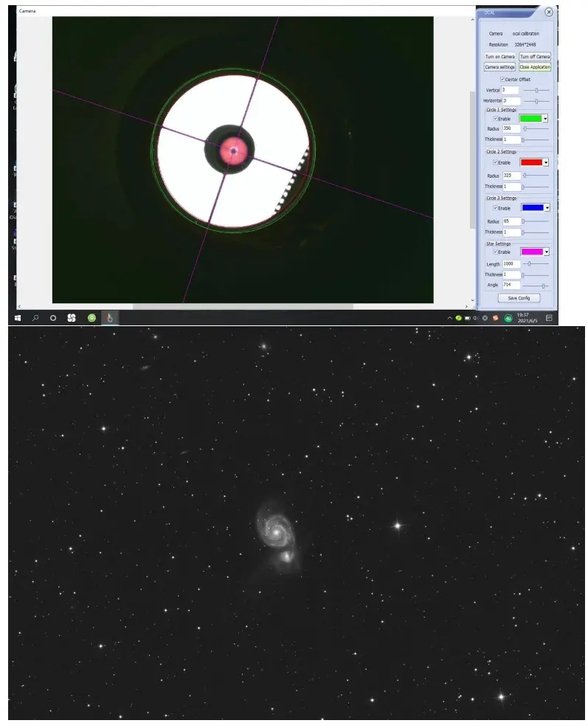Click Star Angle slider
588x726 pixels.
pyautogui.click(x=536, y=286)
